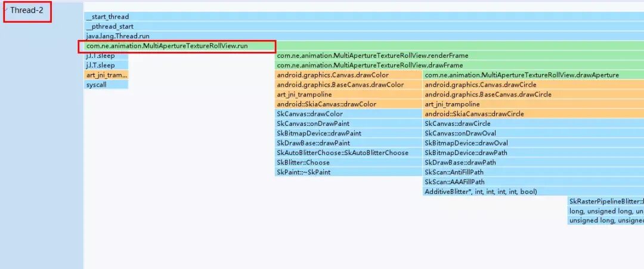Select the SkBitmapDevice::drawPath frame

533,153
